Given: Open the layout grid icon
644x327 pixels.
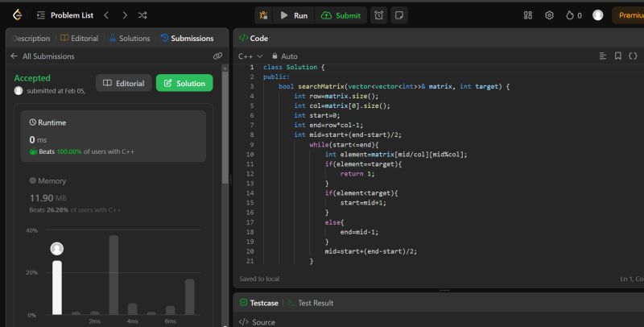Looking at the screenshot, I should [528, 15].
